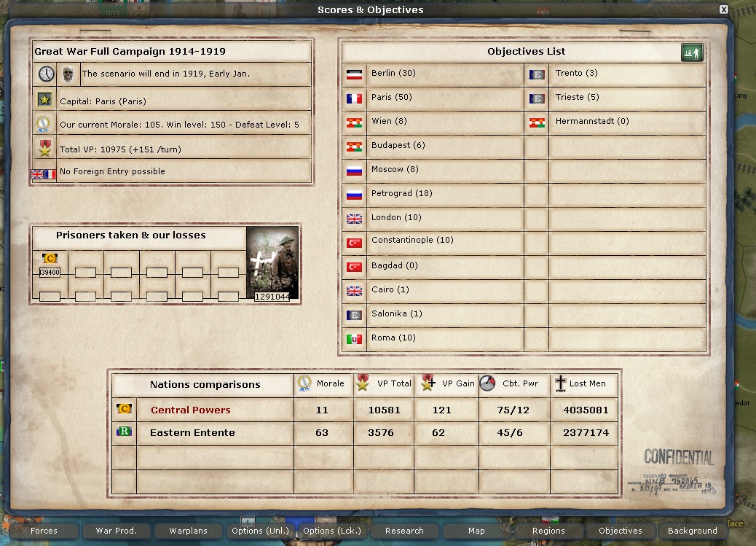Select Berlin (30) in the objectives list
Viewport: 756px width, 546px height.
(393, 74)
